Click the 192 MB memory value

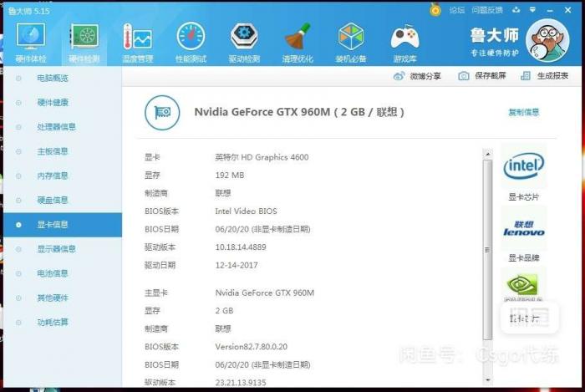coord(230,176)
